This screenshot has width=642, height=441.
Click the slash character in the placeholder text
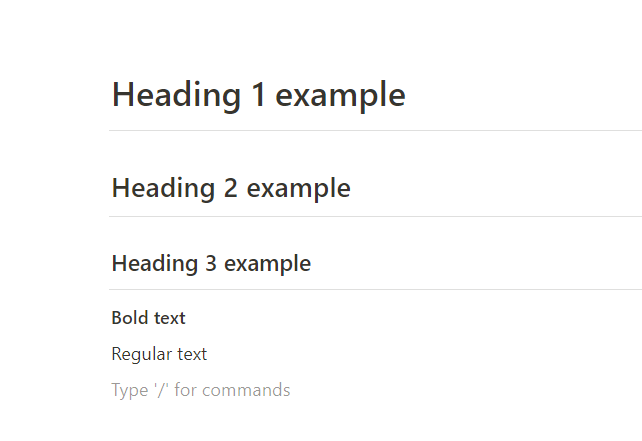click(160, 390)
